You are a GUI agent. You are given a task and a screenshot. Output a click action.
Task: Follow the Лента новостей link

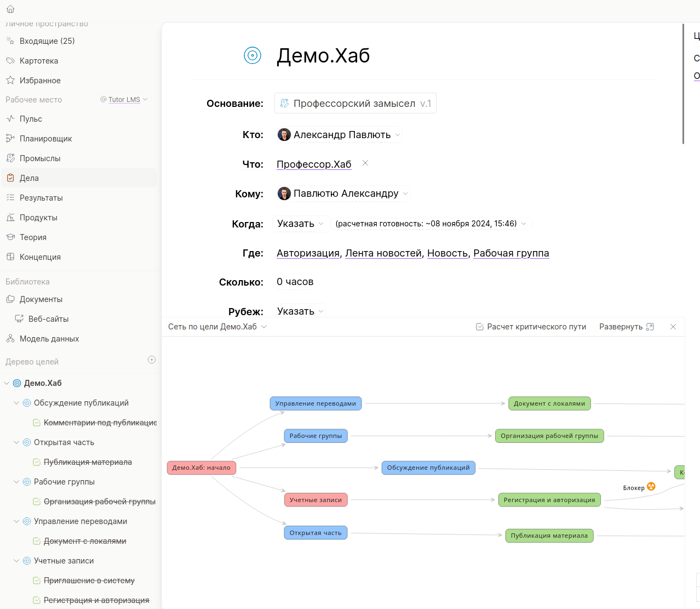383,253
